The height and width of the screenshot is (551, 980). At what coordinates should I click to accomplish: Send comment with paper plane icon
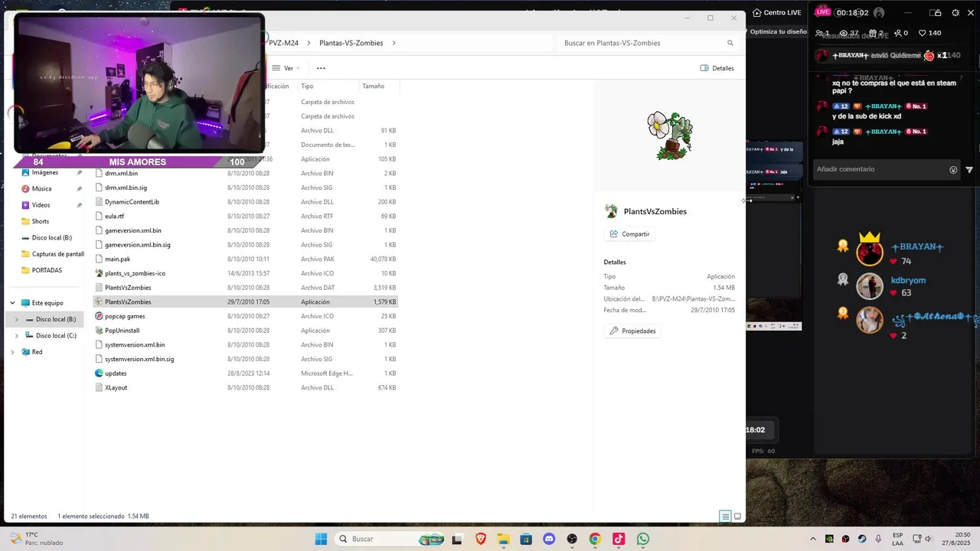click(969, 170)
